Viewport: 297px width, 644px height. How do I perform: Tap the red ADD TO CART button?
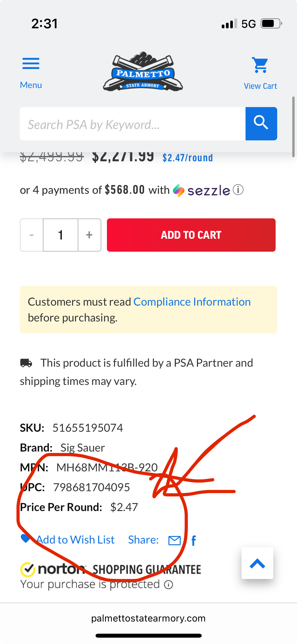pos(191,235)
